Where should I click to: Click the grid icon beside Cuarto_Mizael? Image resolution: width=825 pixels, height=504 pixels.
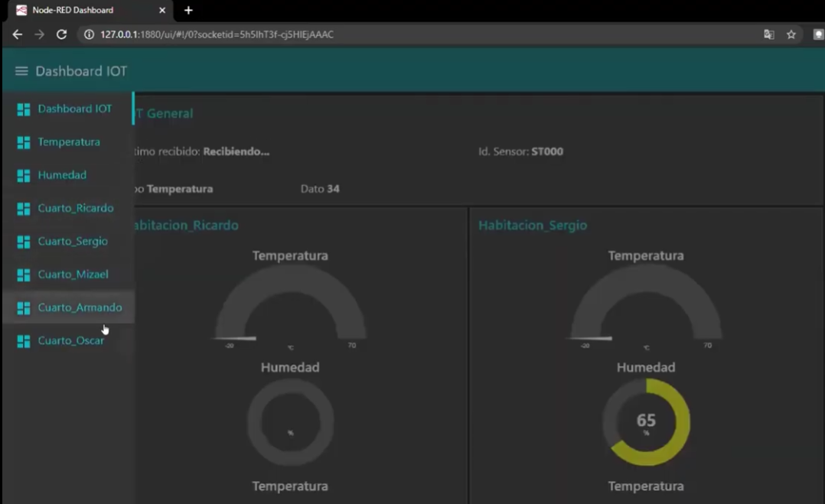pyautogui.click(x=24, y=275)
